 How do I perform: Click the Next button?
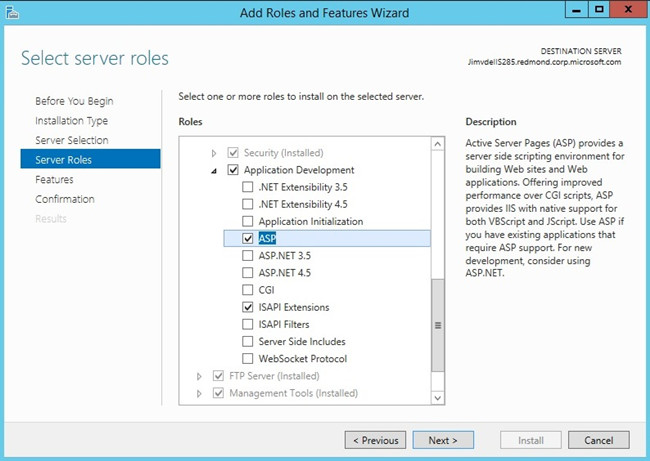[x=443, y=440]
